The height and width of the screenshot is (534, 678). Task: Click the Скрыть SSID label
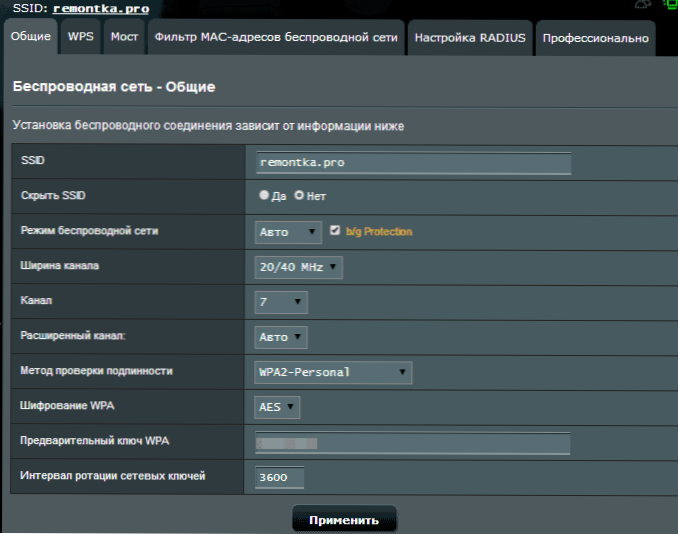tap(53, 195)
